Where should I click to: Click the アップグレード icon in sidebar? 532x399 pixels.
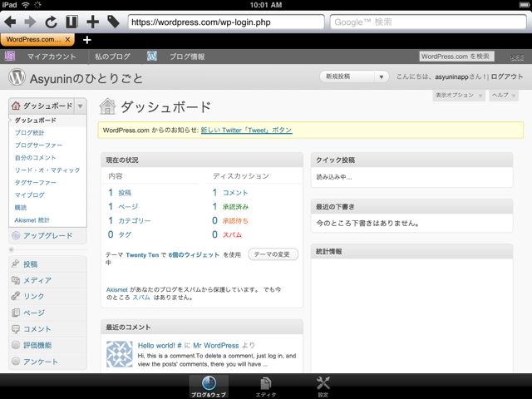click(16, 235)
